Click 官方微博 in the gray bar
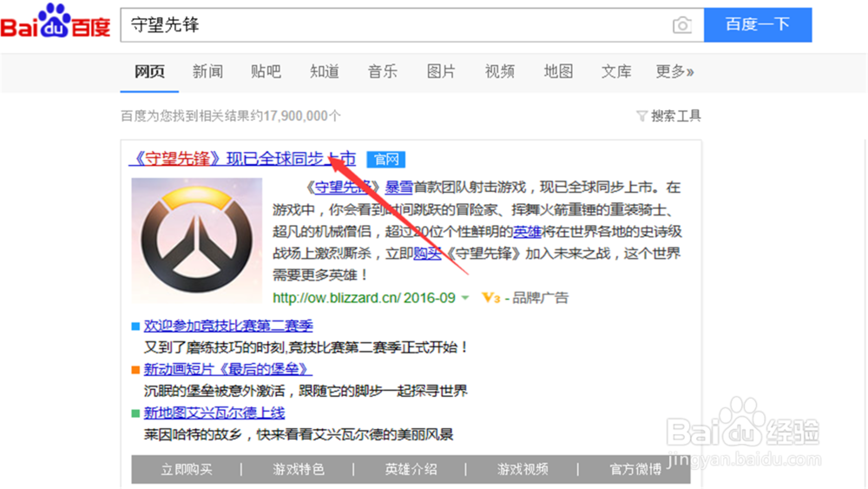The image size is (868, 489). (x=635, y=470)
